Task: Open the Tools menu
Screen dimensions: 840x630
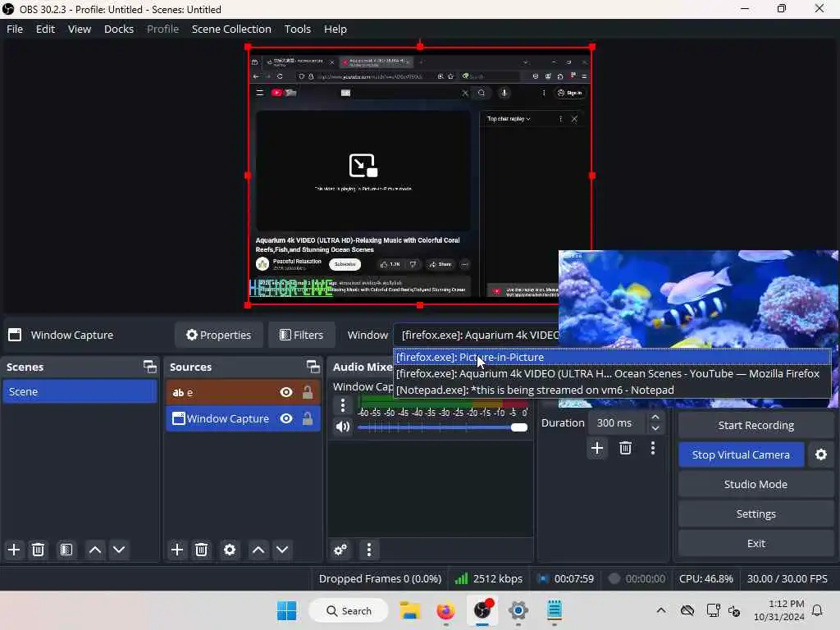Action: [297, 29]
